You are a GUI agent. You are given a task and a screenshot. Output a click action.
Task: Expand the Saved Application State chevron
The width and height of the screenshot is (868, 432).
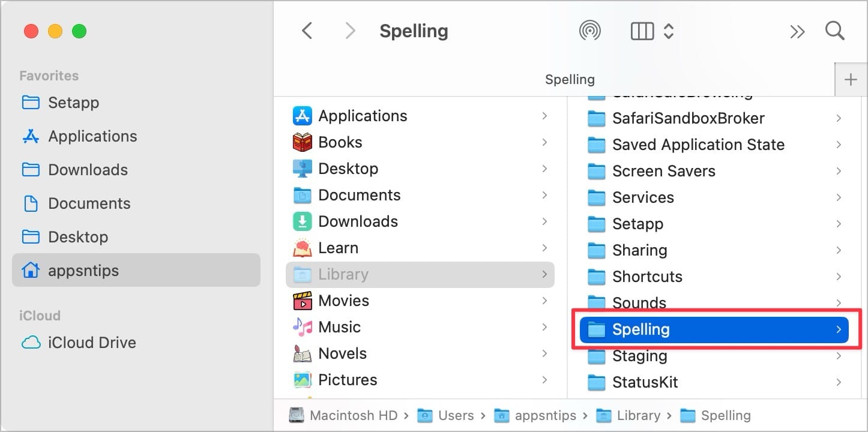point(839,145)
